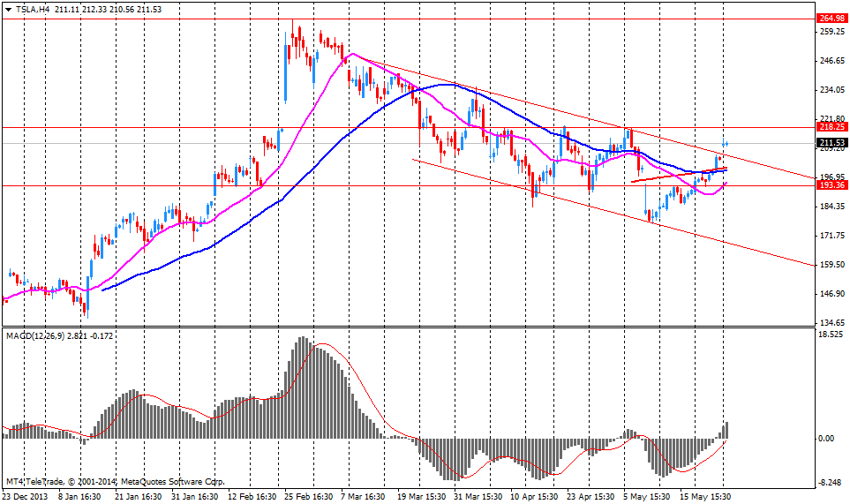Click the 193.36 red price label
The height and width of the screenshot is (504, 850).
831,185
